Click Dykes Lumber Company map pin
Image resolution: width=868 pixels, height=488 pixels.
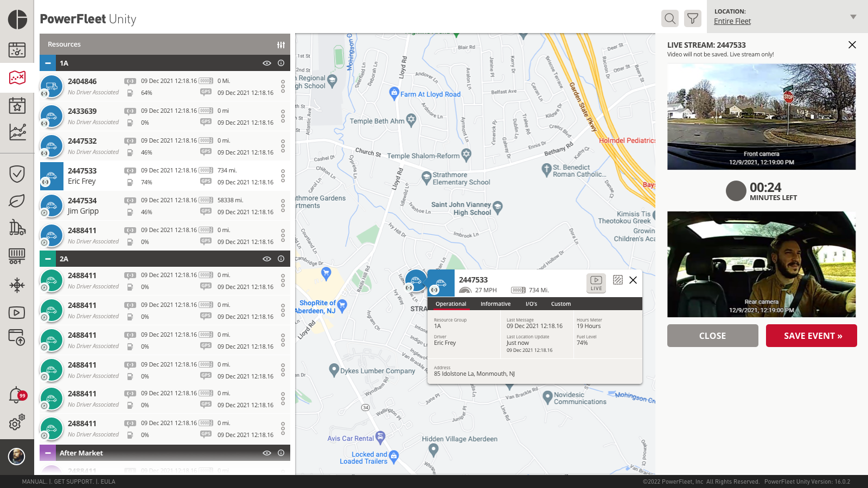click(334, 370)
